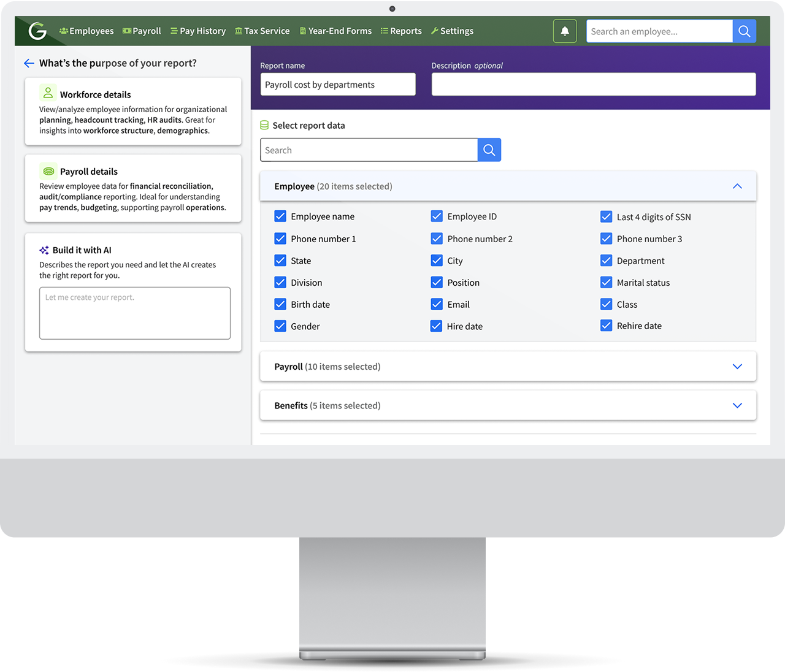Expand the Payroll section chevron
This screenshot has width=785, height=672.
(x=737, y=367)
